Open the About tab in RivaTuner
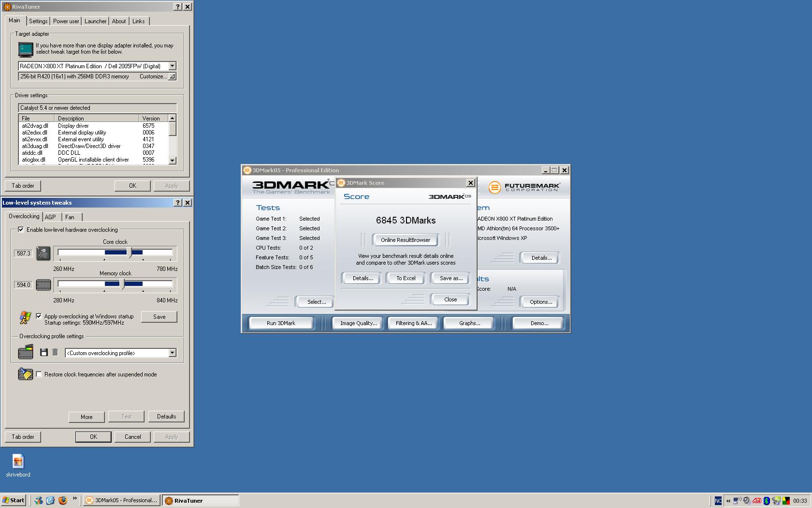Image resolution: width=812 pixels, height=508 pixels. click(119, 21)
